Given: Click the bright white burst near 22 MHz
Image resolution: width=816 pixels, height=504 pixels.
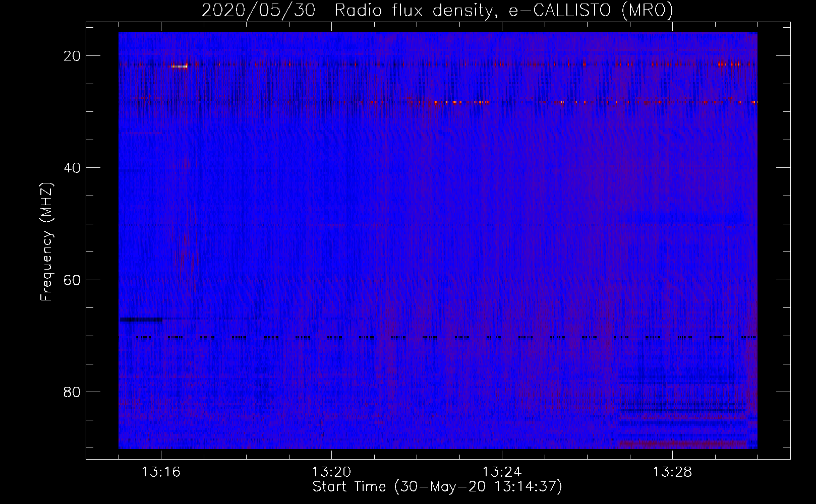Looking at the screenshot, I should (179, 67).
